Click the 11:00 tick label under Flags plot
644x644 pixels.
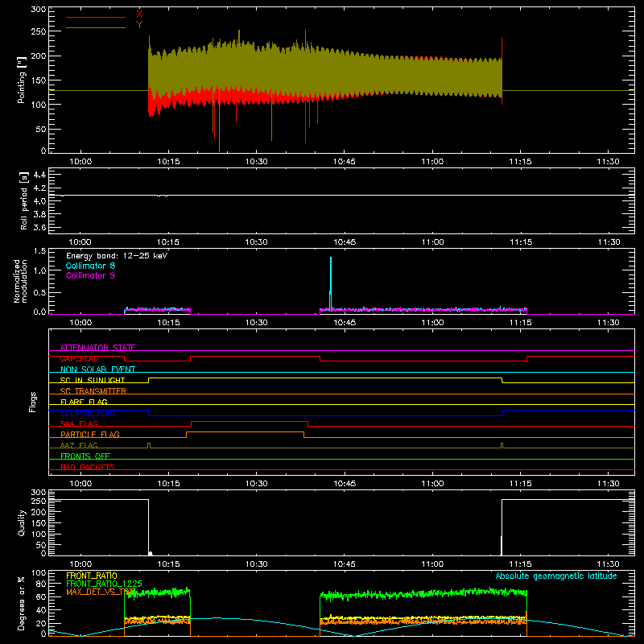(432, 484)
